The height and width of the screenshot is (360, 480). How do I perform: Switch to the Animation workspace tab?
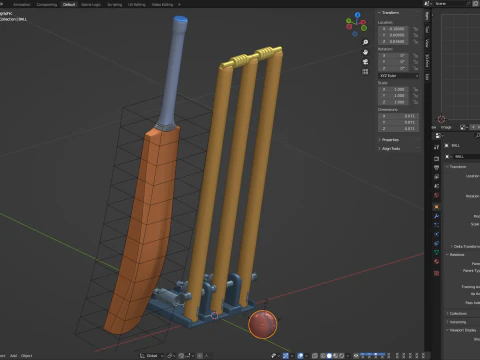[22, 5]
